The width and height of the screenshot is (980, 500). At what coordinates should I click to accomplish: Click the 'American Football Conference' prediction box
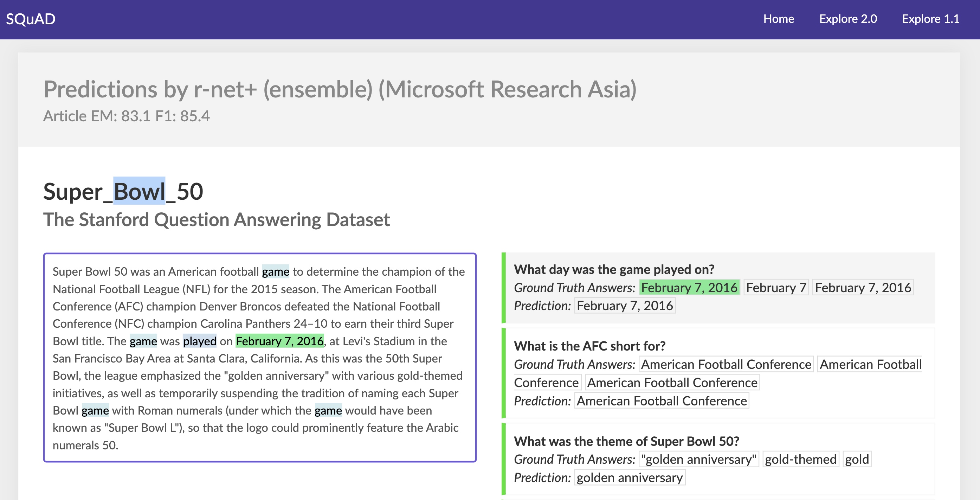[x=661, y=401]
